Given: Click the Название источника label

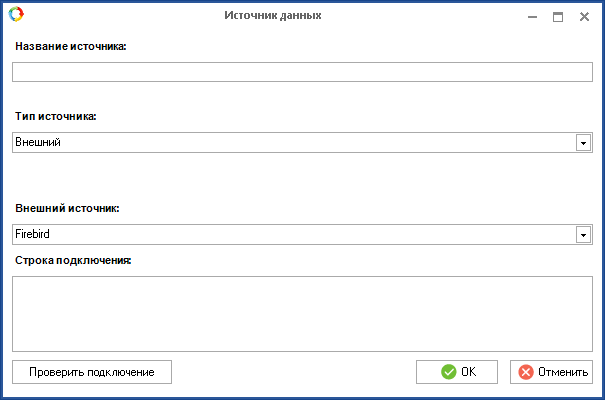Looking at the screenshot, I should [x=71, y=46].
